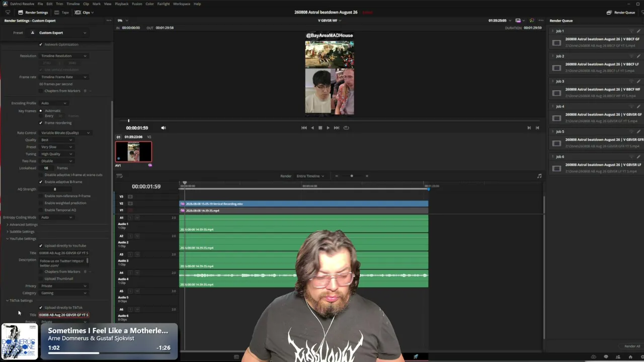Screen dimensions: 644x362
Task: Open the Fusion menu
Action: tap(137, 4)
